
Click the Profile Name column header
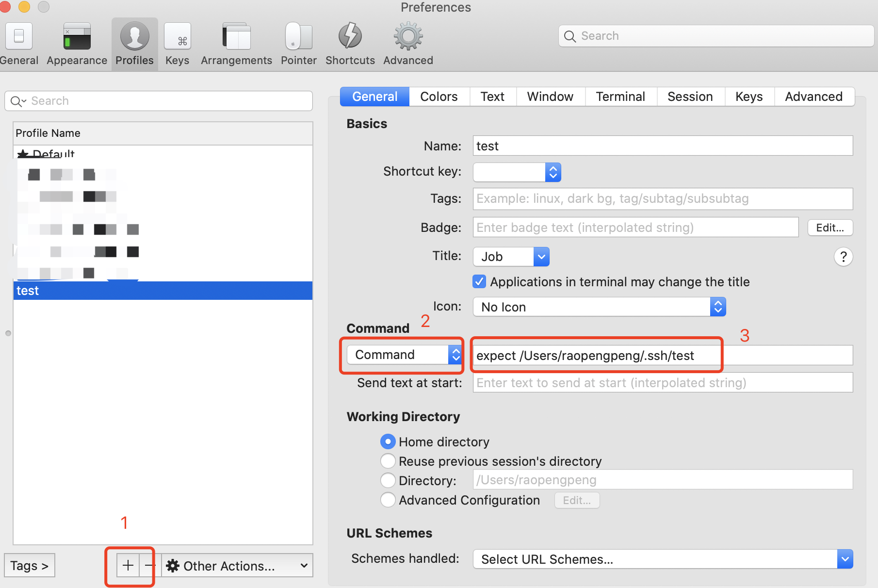pos(163,133)
